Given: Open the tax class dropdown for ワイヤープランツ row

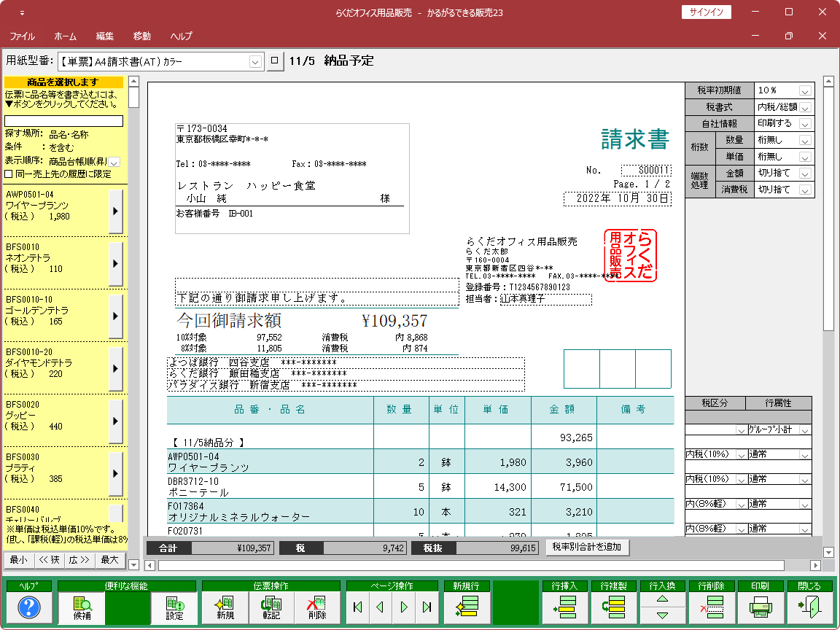Looking at the screenshot, I should click(741, 455).
